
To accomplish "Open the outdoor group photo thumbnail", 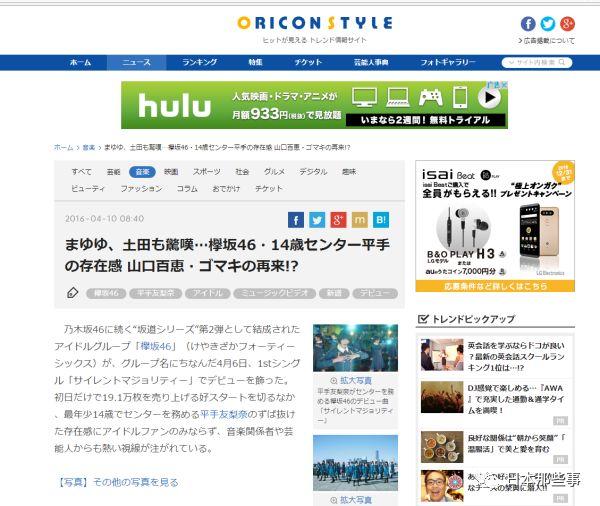I will tap(355, 463).
